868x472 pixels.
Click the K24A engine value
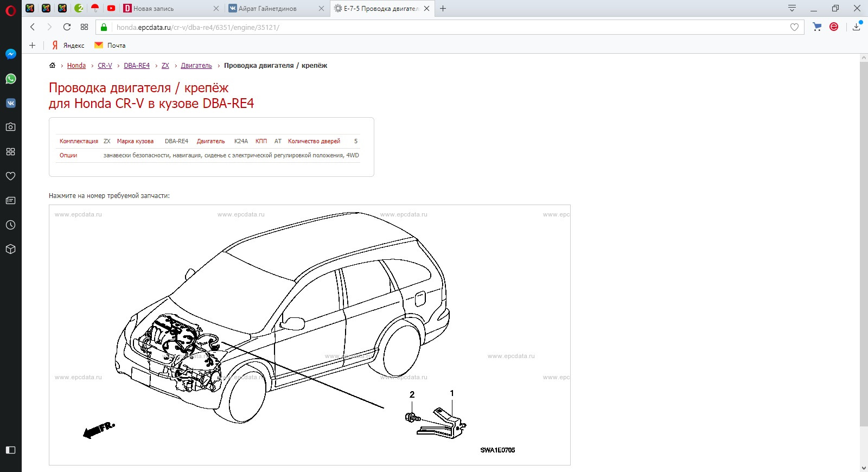[x=241, y=141]
